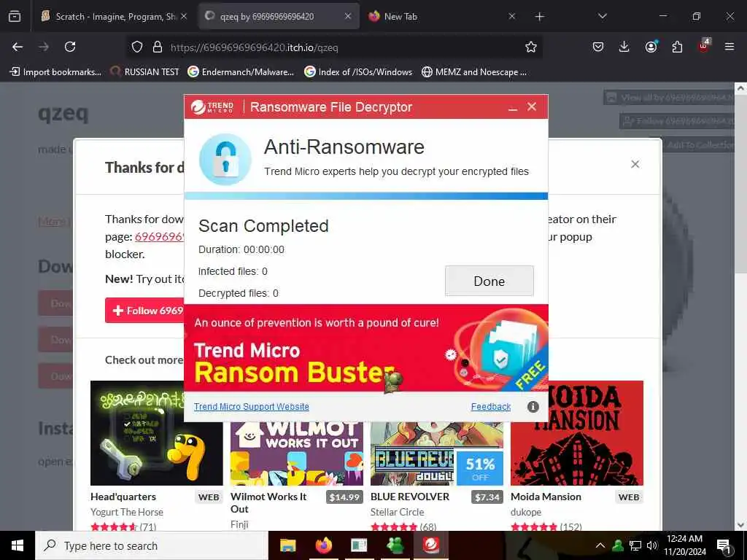Click the Trend Micro logo in title bar
Screen dimensions: 747x560
pos(212,107)
